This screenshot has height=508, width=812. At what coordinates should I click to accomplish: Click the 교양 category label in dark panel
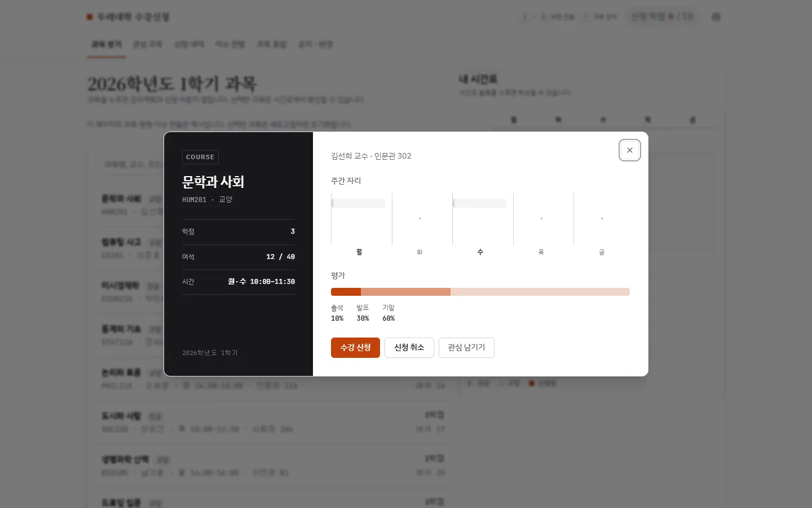226,200
